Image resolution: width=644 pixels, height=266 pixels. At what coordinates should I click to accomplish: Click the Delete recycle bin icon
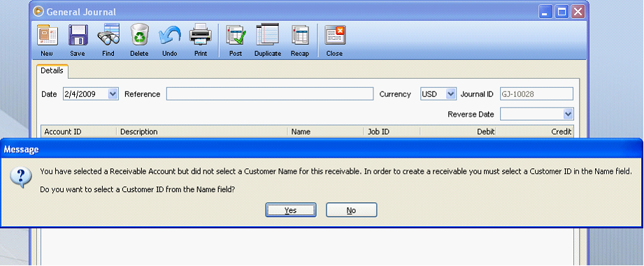click(139, 34)
